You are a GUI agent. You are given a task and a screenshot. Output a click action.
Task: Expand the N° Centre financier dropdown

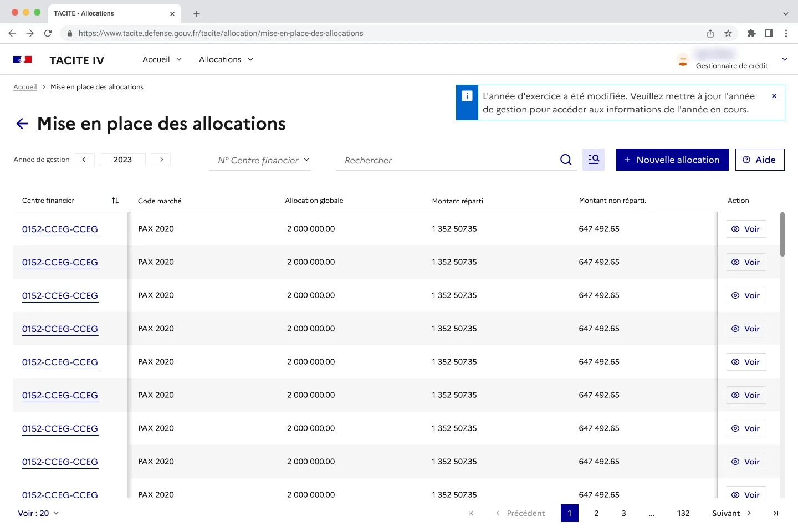tap(260, 160)
